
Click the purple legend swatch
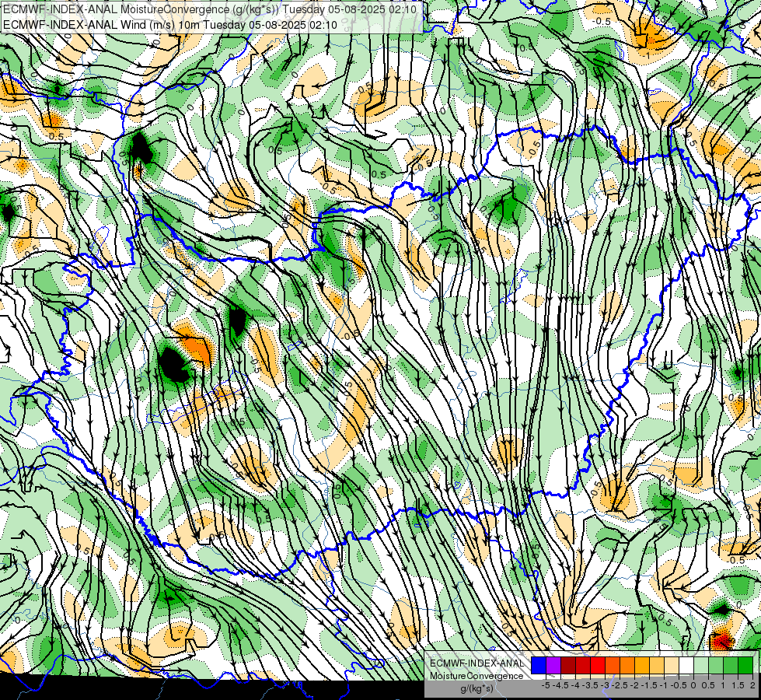553,665
